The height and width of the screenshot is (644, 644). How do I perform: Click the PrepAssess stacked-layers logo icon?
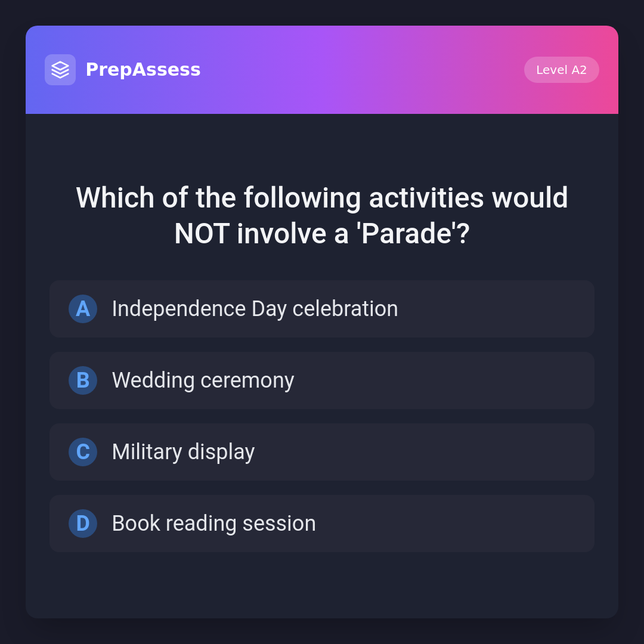point(60,70)
